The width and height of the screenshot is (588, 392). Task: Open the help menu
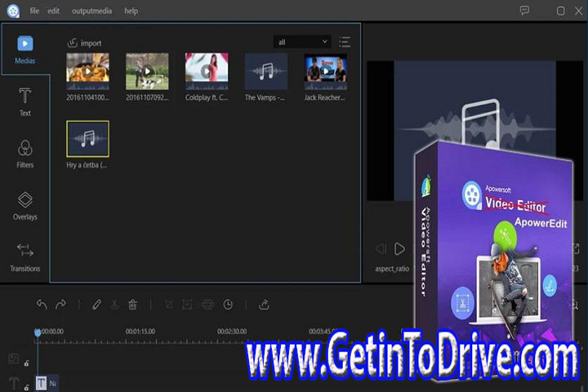(x=131, y=11)
